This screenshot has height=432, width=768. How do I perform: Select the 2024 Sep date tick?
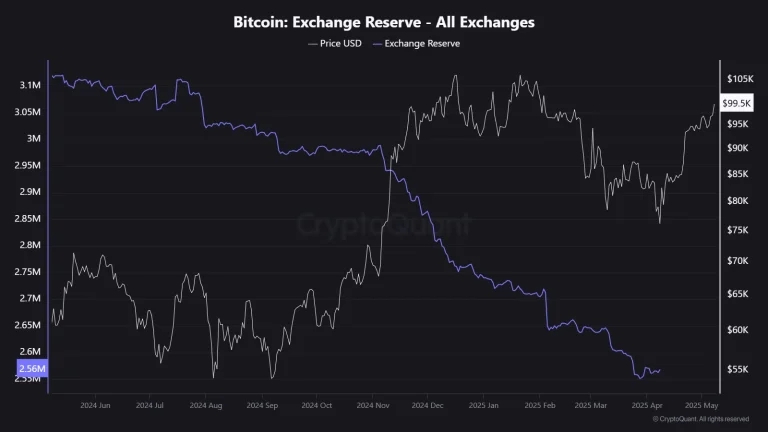262,406
